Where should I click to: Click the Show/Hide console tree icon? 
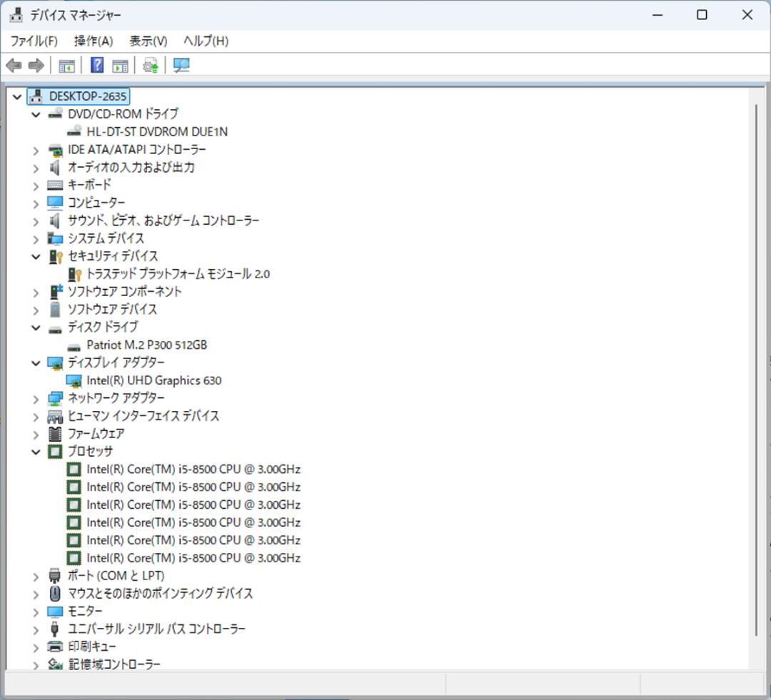pyautogui.click(x=66, y=65)
